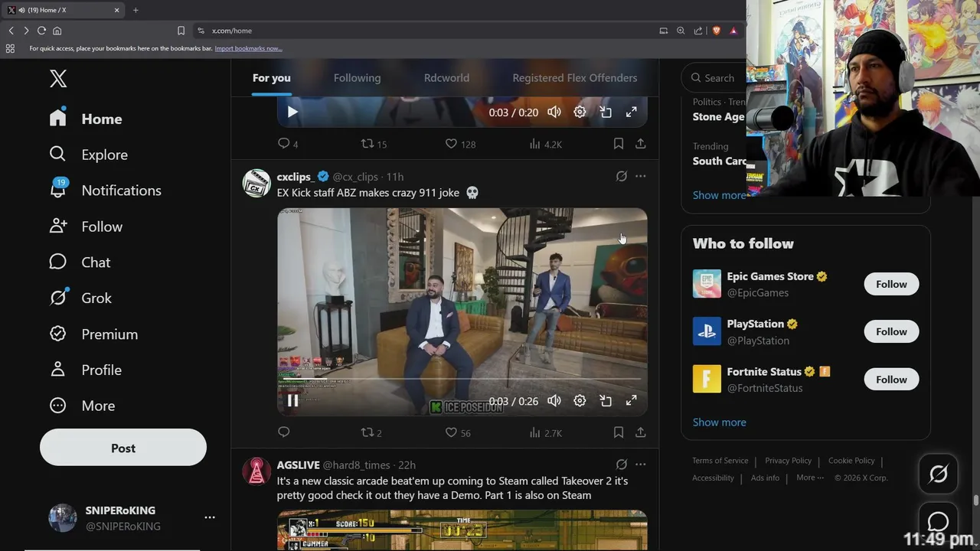The height and width of the screenshot is (551, 980).
Task: Enter fullscreen on cxclips_ video
Action: (632, 400)
